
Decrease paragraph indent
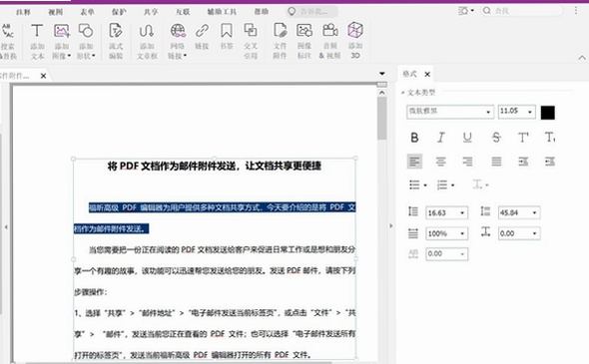(550, 162)
